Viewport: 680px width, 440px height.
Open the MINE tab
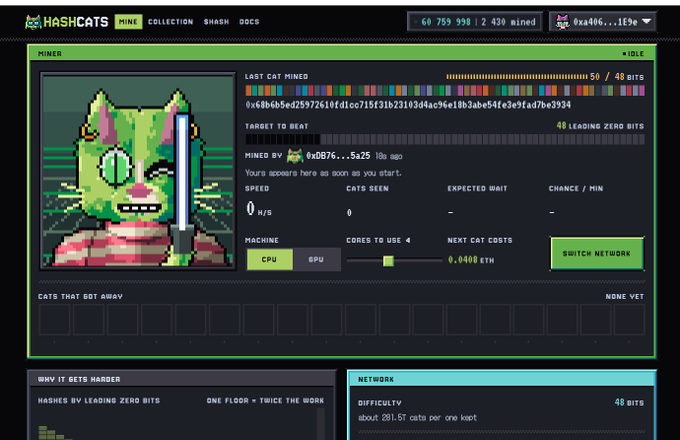coord(128,22)
